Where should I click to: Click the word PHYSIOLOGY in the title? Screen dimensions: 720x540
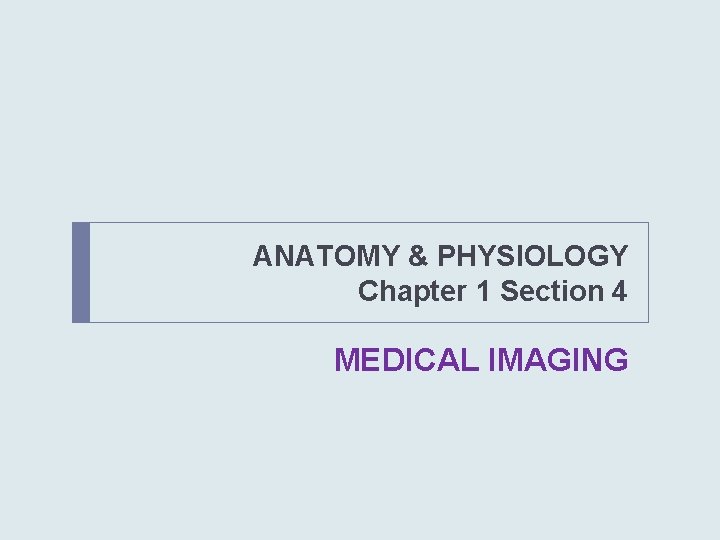click(x=531, y=256)
